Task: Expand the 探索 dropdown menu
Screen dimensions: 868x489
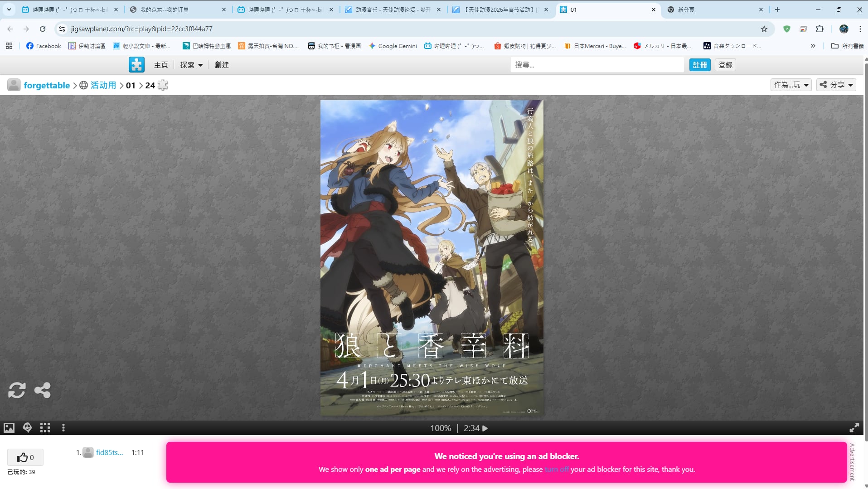Action: [x=191, y=65]
